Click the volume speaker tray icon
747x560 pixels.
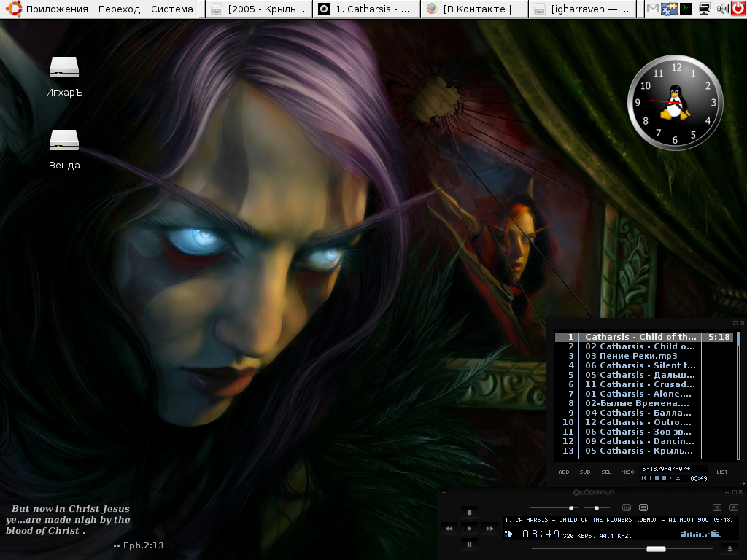(x=721, y=9)
